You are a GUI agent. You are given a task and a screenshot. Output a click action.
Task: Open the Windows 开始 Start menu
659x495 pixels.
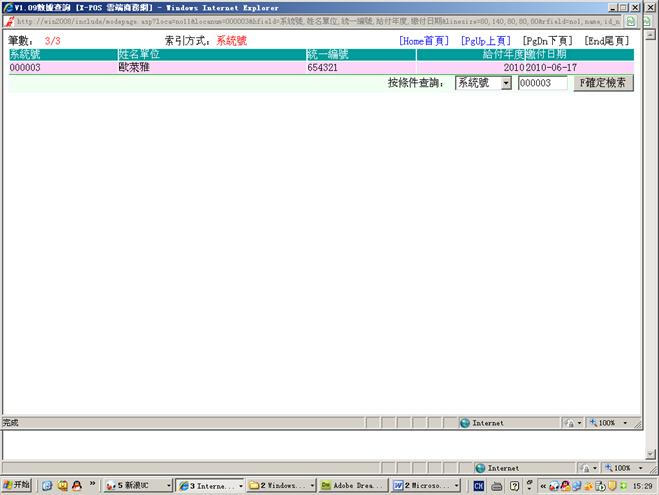(x=17, y=485)
